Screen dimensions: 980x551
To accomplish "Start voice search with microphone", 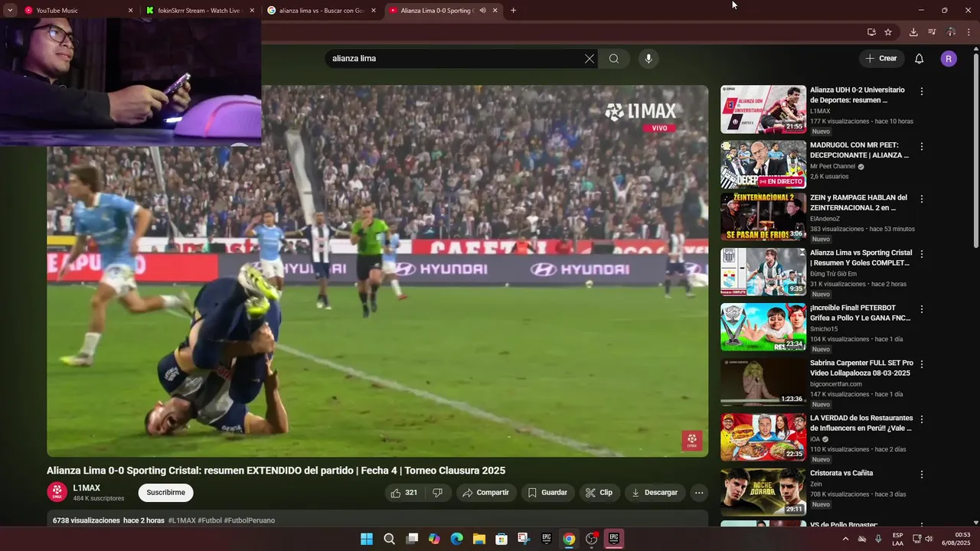I will coord(648,59).
